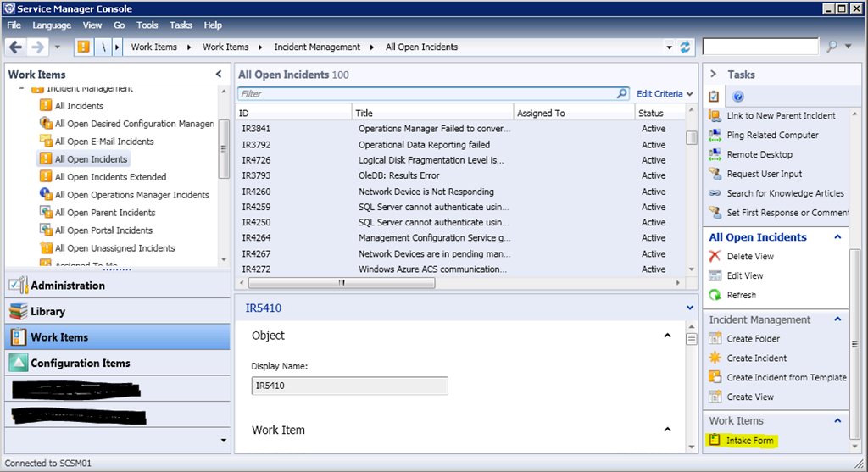Click the Refresh green icon in Tasks
Viewport: 868px width, 472px height.
(x=715, y=295)
